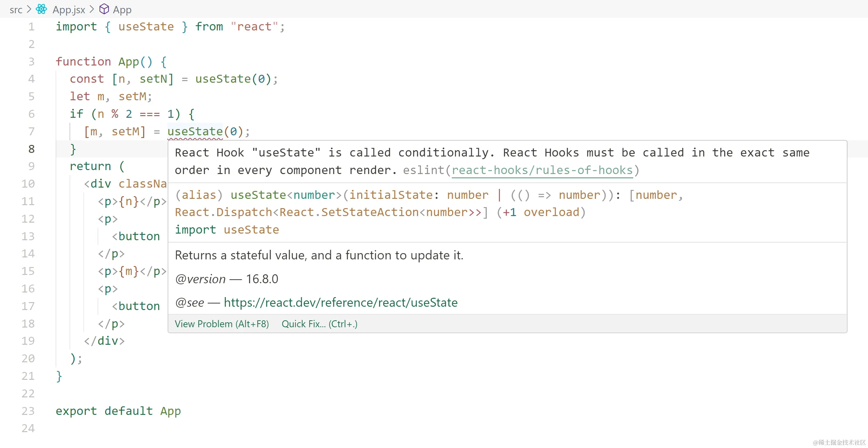This screenshot has width=868, height=448.
Task: Click Quick Fix... (Ctrl+.) action
Action: pyautogui.click(x=319, y=324)
